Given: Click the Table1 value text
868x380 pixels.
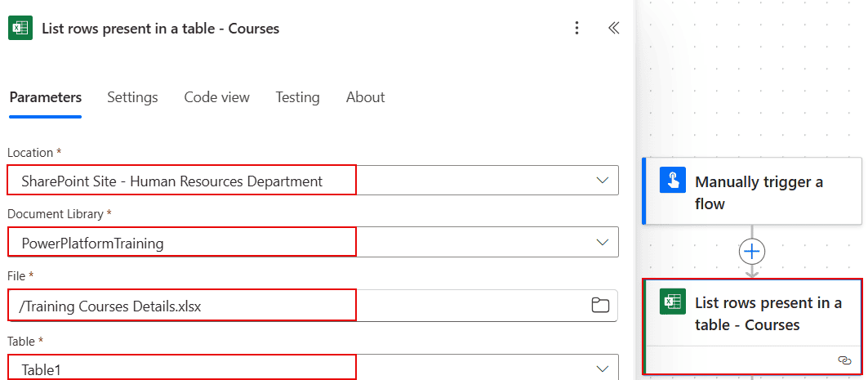Looking at the screenshot, I should point(41,369).
